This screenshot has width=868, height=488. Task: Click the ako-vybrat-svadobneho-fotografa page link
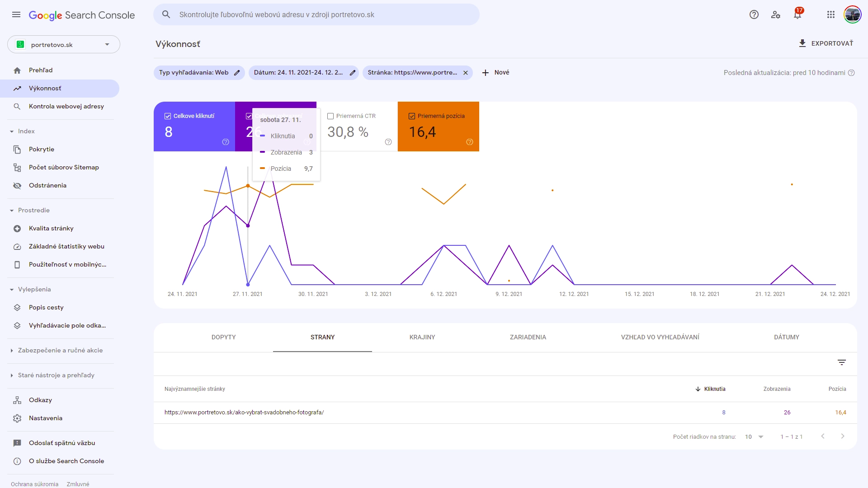(x=244, y=412)
